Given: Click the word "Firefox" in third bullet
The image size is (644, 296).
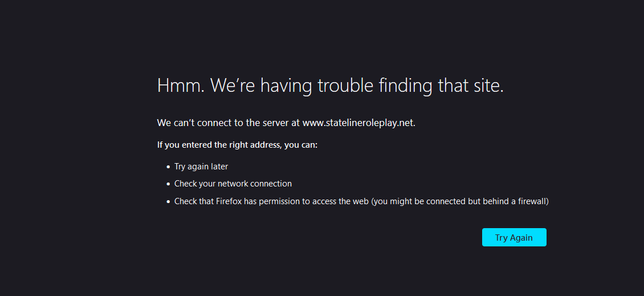Looking at the screenshot, I should [229, 201].
